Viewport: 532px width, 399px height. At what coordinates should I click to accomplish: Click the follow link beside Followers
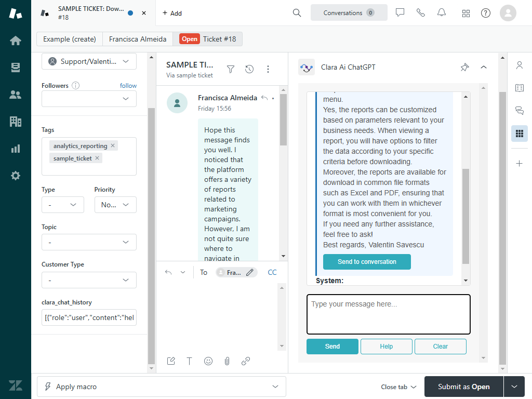[x=128, y=86]
